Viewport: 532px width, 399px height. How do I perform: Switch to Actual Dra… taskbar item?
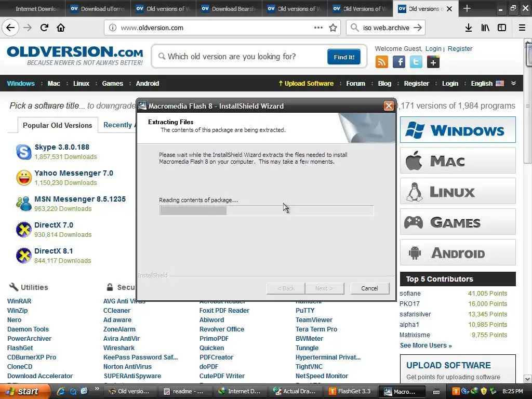(x=295, y=391)
